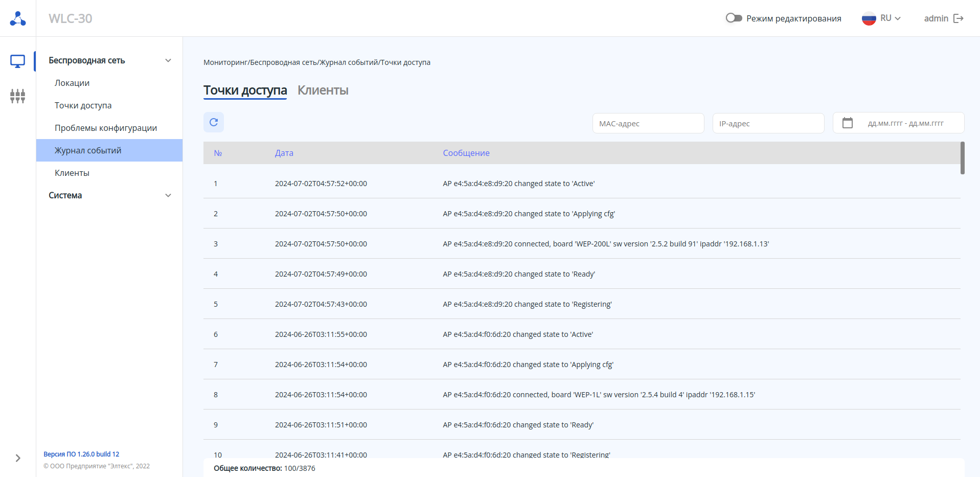This screenshot has width=980, height=477.
Task: Enable the Режим редактирования toggle
Action: (x=734, y=18)
